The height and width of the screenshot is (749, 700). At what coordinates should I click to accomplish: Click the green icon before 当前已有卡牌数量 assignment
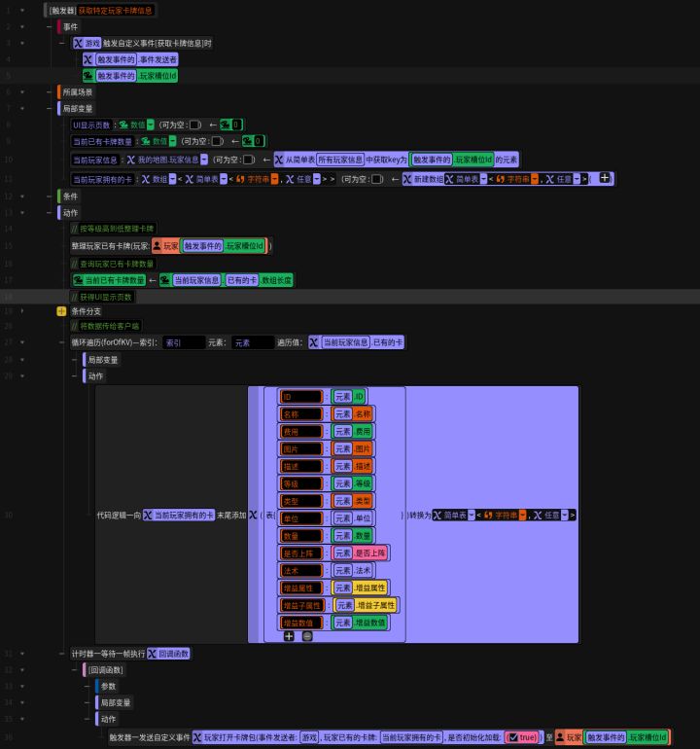pyautogui.click(x=79, y=280)
